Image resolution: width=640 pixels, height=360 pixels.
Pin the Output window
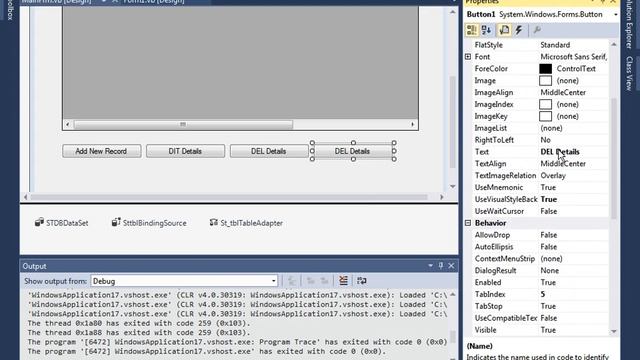441,266
